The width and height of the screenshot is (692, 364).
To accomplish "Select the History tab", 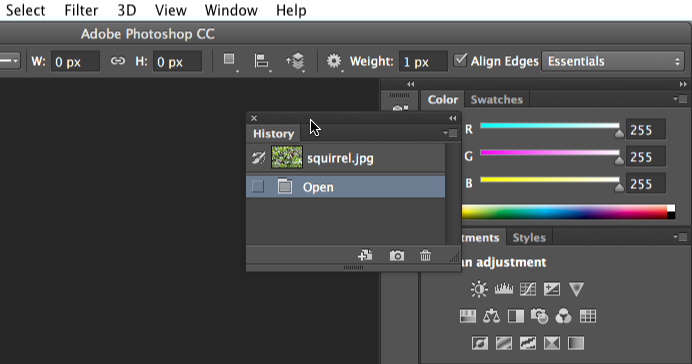I will point(273,133).
